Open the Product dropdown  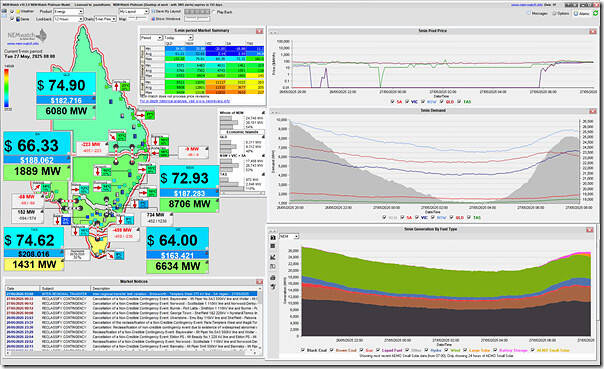coord(68,12)
